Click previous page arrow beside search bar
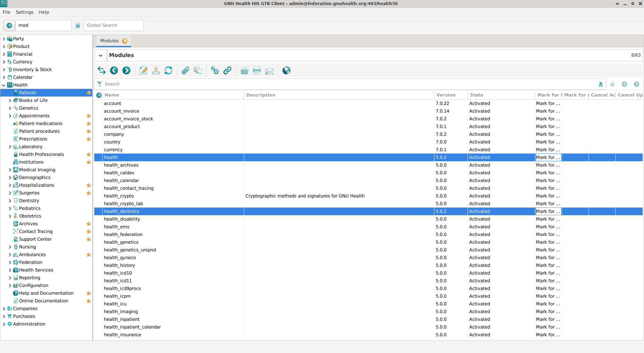Viewport: 644px width, 353px height. click(625, 84)
